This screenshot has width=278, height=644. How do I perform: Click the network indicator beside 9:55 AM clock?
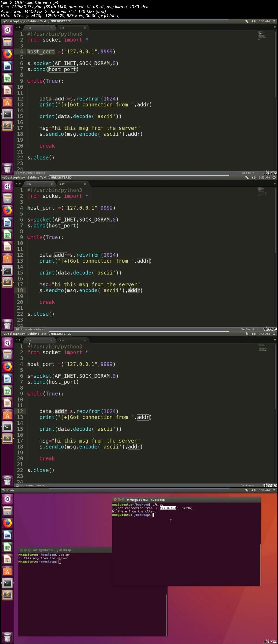click(247, 334)
